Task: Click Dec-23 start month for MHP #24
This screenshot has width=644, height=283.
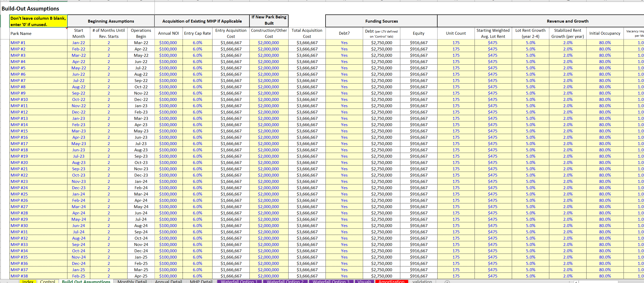Action: click(79, 188)
